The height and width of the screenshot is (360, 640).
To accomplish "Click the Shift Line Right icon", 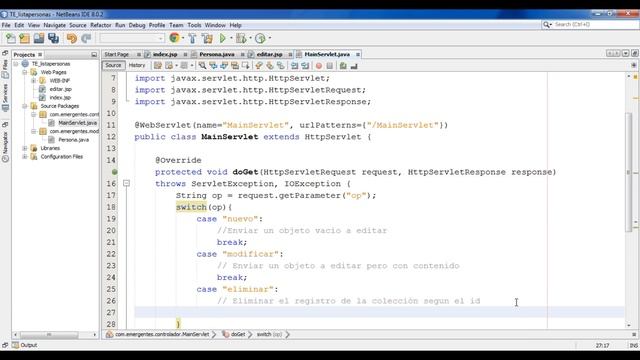I will pyautogui.click(x=305, y=66).
